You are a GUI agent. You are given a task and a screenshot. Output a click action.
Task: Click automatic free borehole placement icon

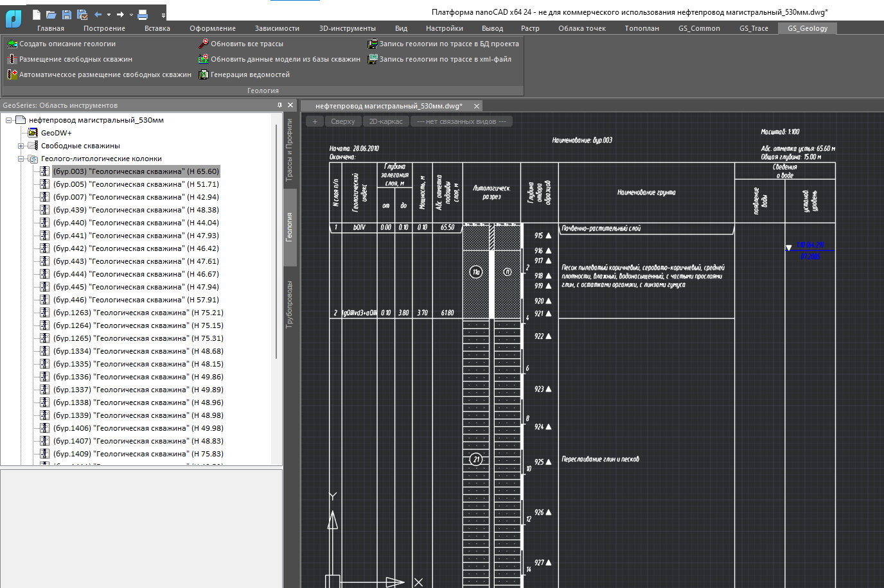pyautogui.click(x=12, y=74)
